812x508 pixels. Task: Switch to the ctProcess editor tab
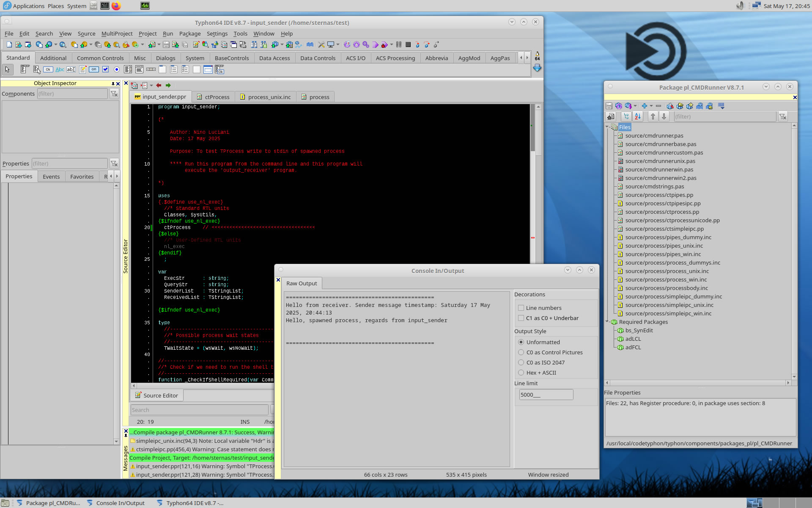[x=213, y=97]
